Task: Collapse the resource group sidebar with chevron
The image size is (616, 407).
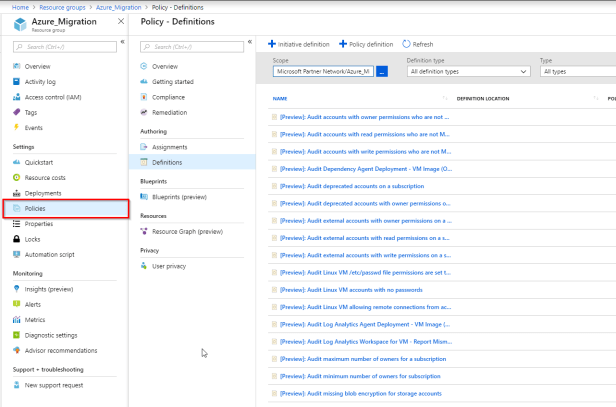Action: [122, 43]
